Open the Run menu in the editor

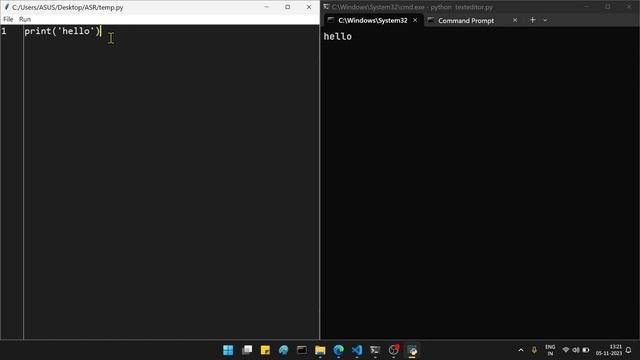coord(25,19)
